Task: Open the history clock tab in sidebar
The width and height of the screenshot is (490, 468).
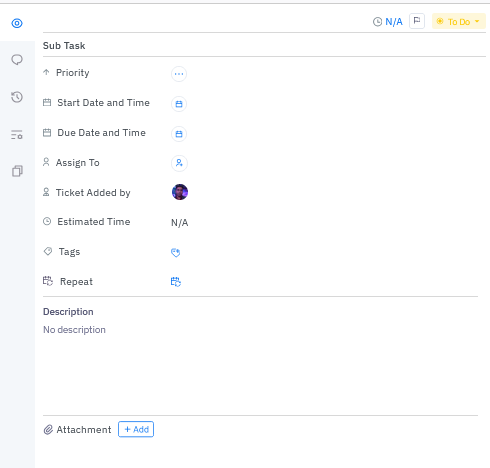Action: point(17,97)
